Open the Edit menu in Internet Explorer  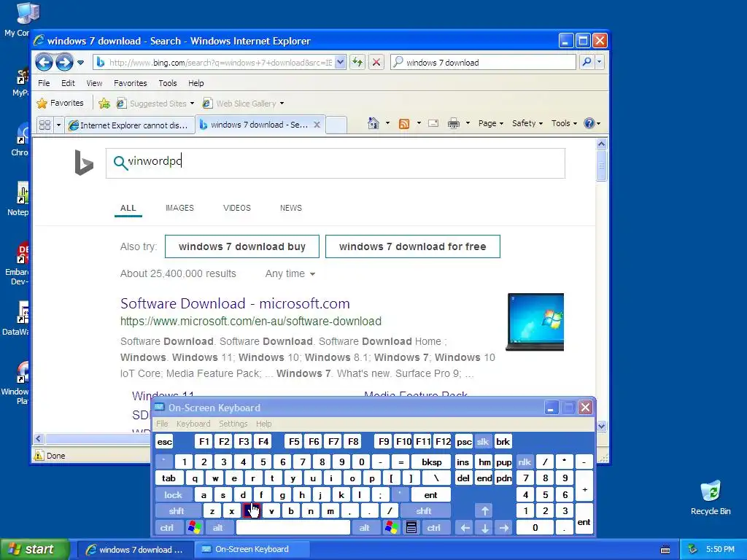click(x=68, y=83)
